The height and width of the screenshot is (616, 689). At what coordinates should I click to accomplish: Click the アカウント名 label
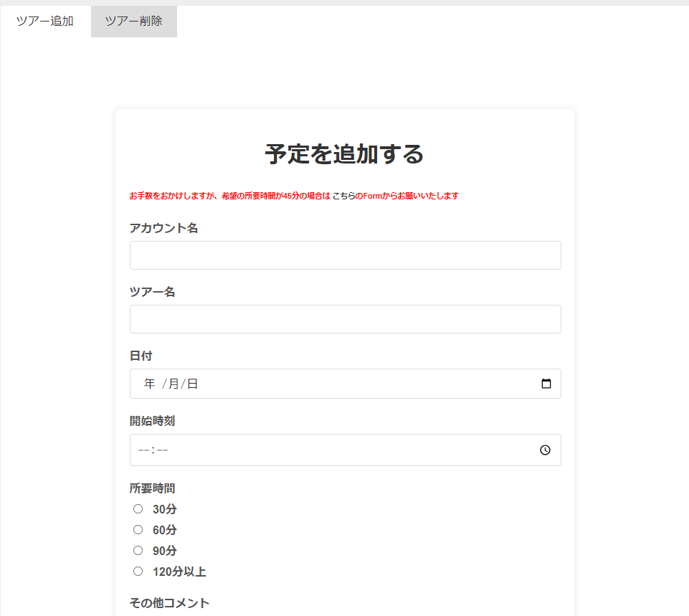point(164,228)
